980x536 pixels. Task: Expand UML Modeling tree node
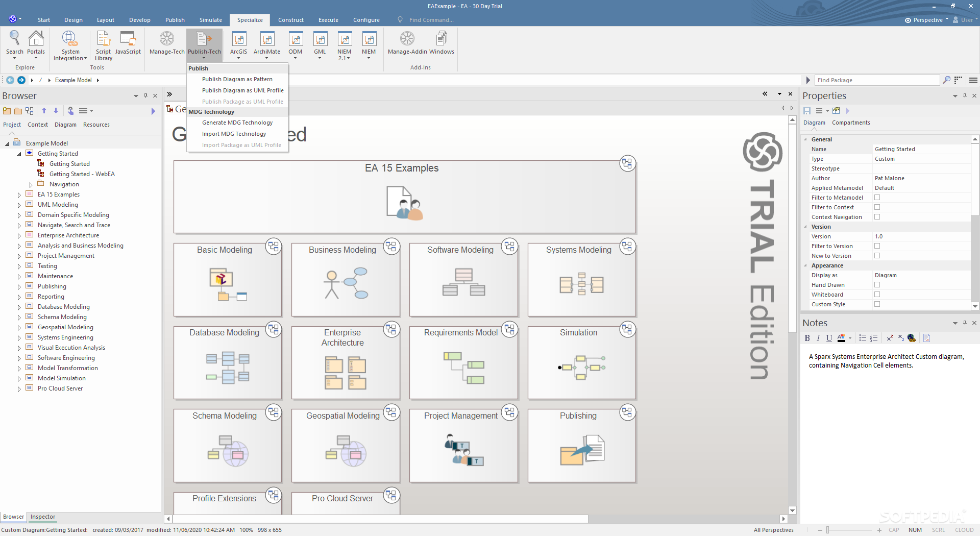coord(19,205)
